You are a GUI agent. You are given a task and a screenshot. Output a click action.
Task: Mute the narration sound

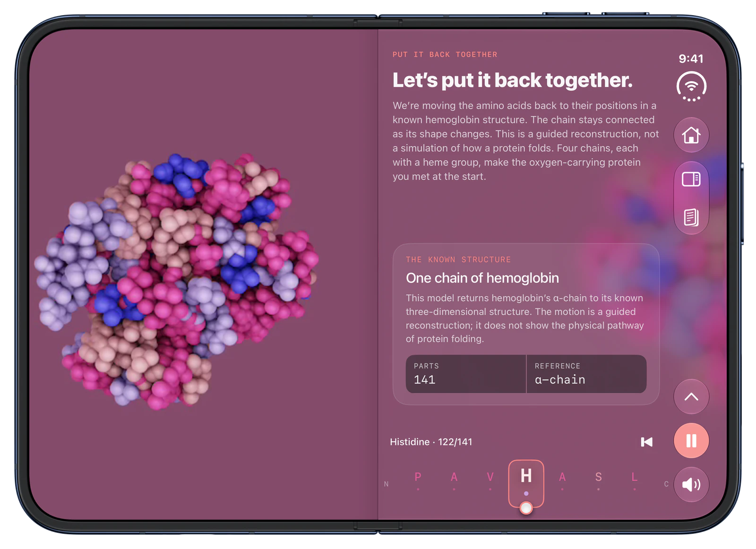coord(691,485)
